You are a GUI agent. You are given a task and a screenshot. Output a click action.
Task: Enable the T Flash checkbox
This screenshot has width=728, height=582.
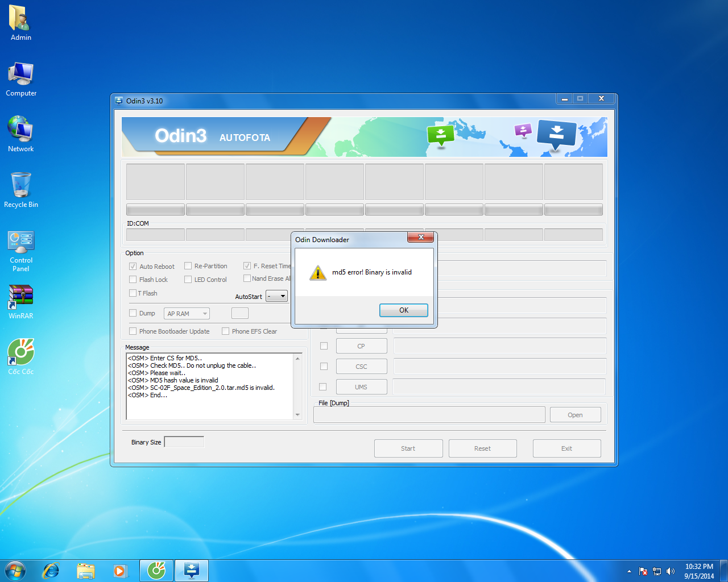pos(133,293)
